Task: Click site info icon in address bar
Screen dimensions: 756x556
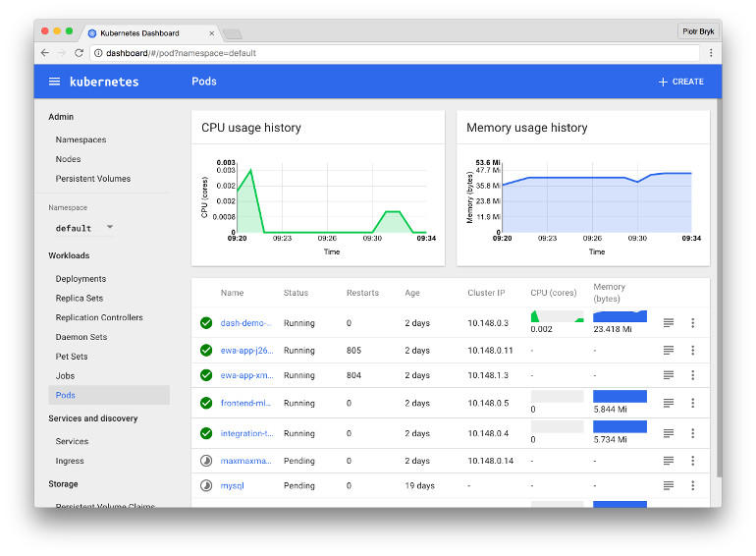Action: pos(98,53)
